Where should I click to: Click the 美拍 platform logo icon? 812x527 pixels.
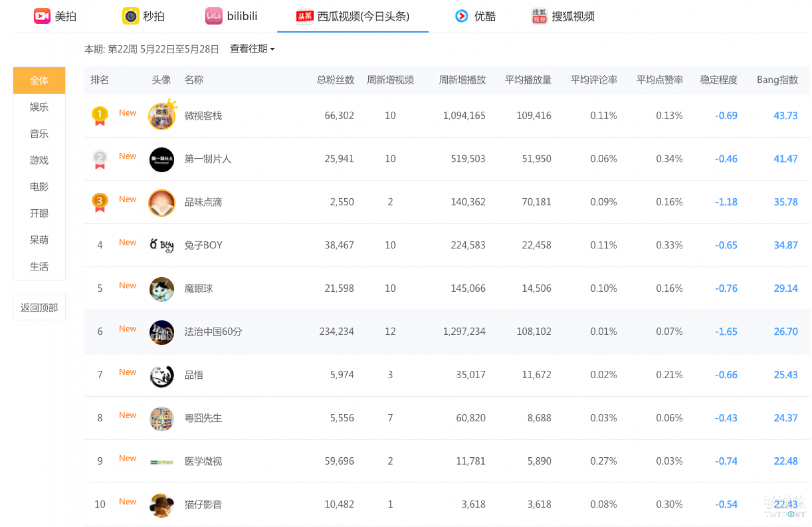pos(42,16)
